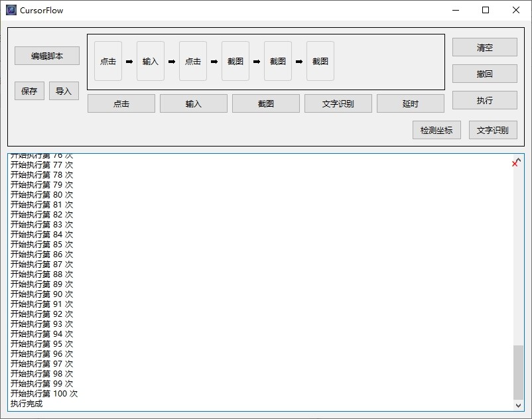
Task: Click the log vertical scrollbar thumb
Action: (518, 372)
